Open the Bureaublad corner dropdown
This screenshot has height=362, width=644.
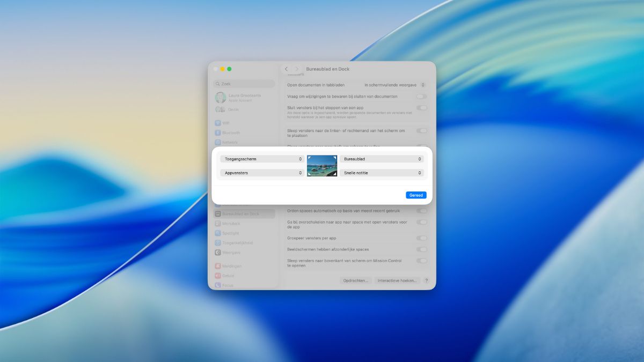click(x=382, y=159)
